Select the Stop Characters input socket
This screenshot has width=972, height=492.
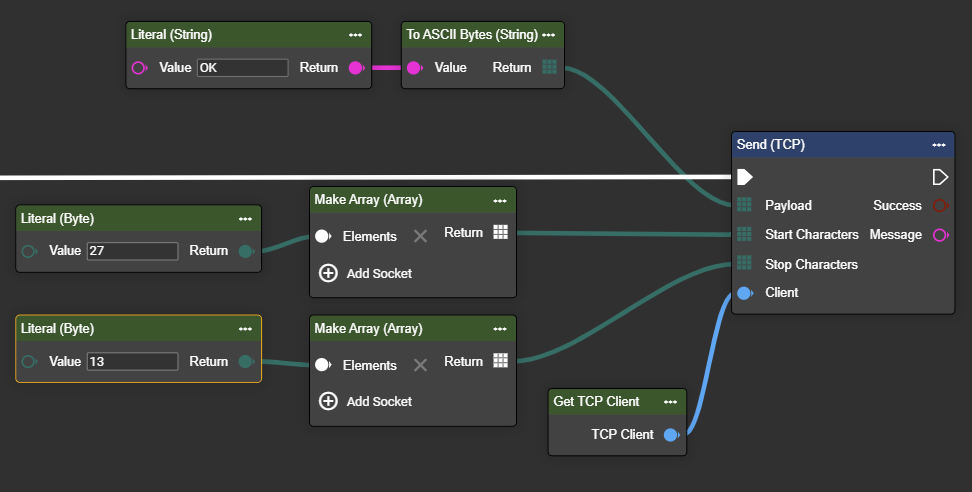pos(744,263)
